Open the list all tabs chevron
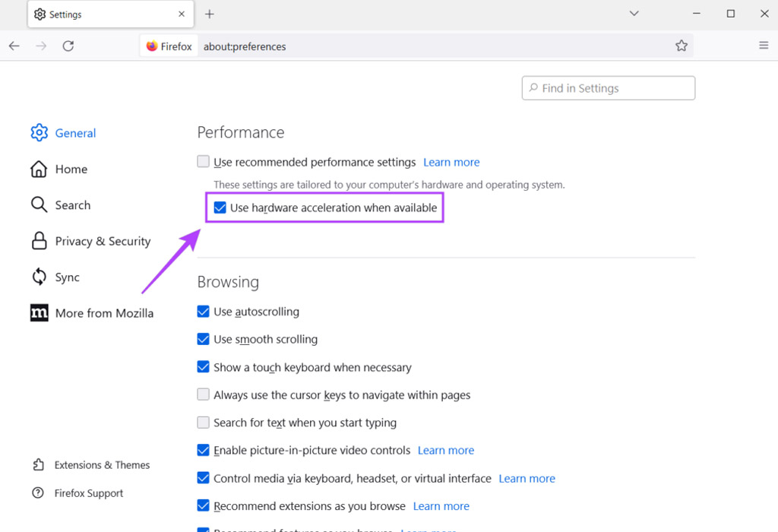 pyautogui.click(x=634, y=14)
